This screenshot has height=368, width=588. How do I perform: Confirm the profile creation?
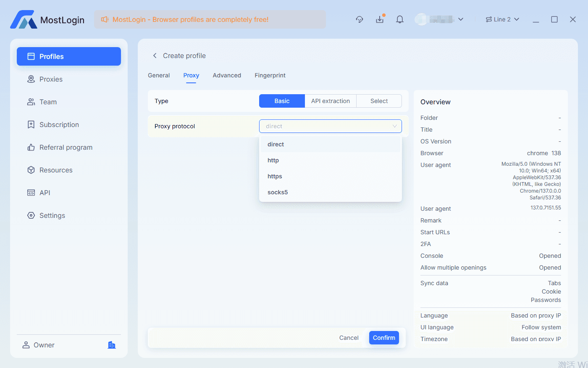[x=383, y=338]
